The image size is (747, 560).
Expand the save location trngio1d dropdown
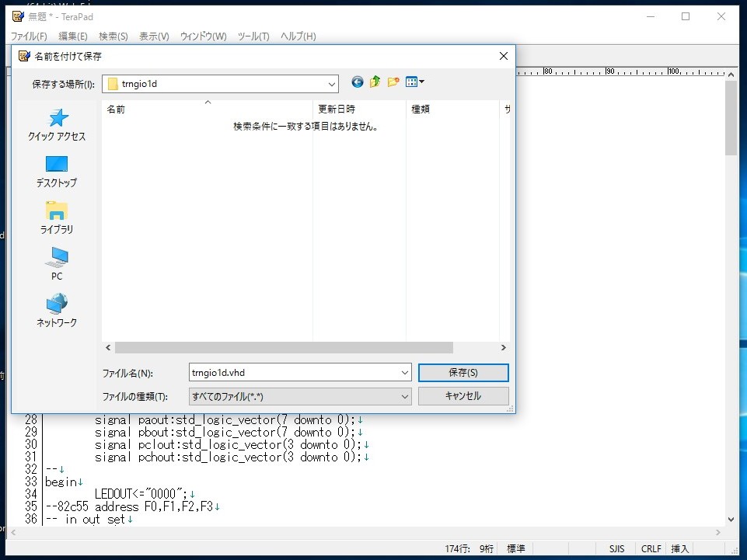(x=332, y=84)
